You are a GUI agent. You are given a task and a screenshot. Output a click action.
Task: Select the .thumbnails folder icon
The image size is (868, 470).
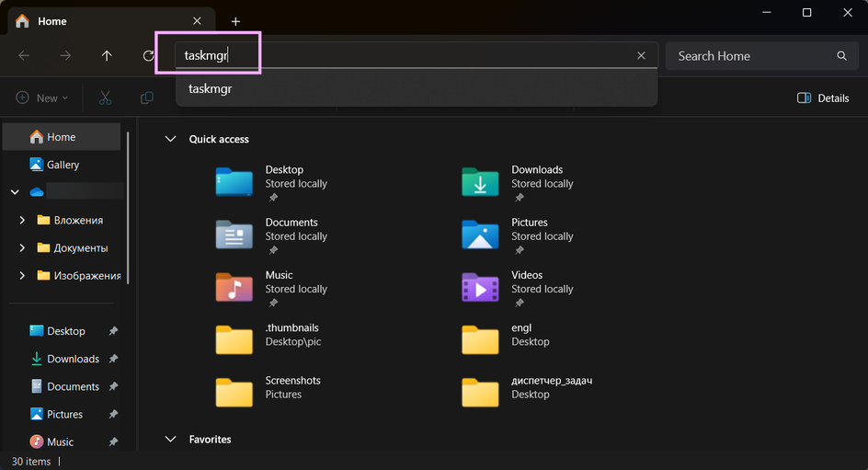[x=234, y=339]
